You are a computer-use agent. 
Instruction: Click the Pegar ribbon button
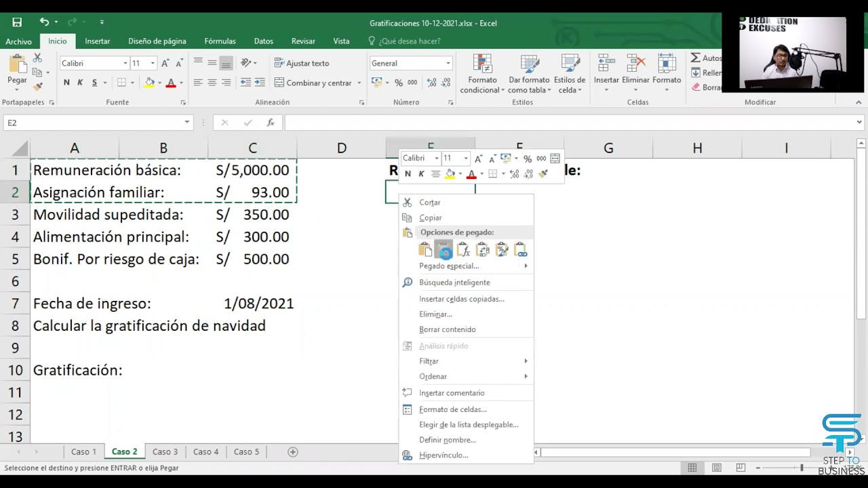pos(17,73)
